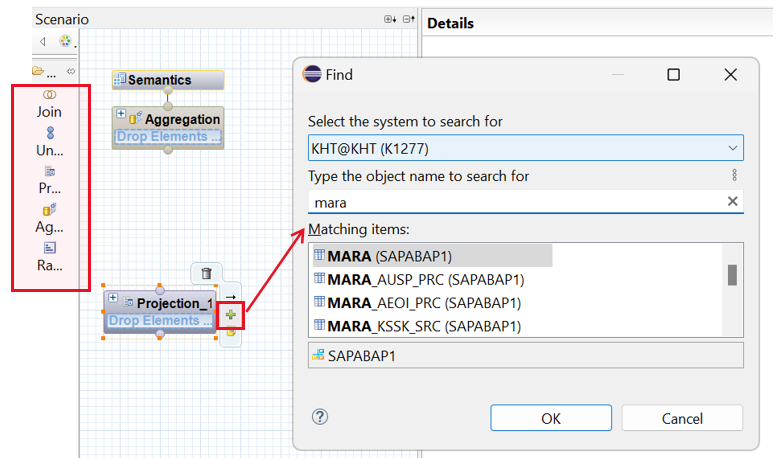Choose the Aggregation node in palette
This screenshot has width=778, height=458.
coord(49,218)
